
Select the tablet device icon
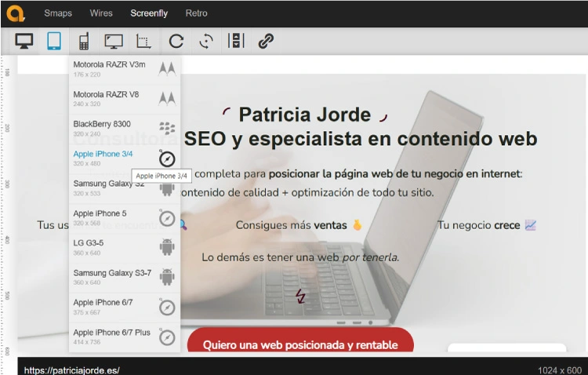coord(54,41)
